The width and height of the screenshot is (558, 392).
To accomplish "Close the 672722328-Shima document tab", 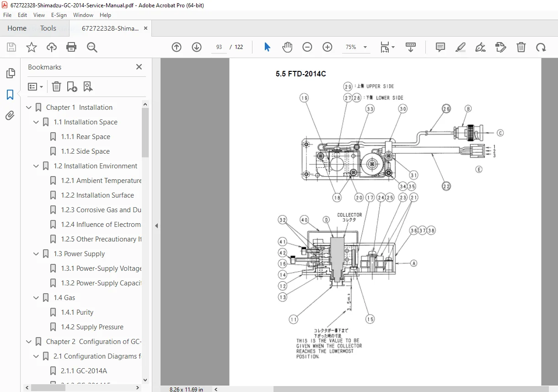I will click(145, 28).
